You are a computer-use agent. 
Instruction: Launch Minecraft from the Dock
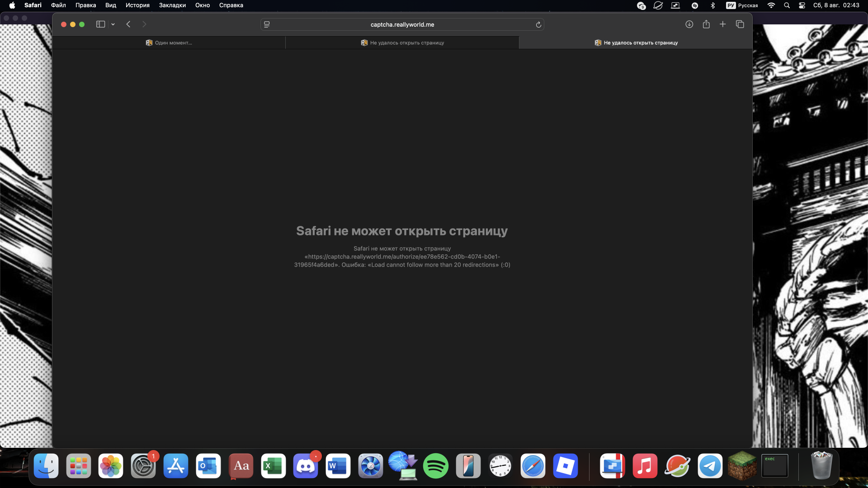tap(742, 466)
